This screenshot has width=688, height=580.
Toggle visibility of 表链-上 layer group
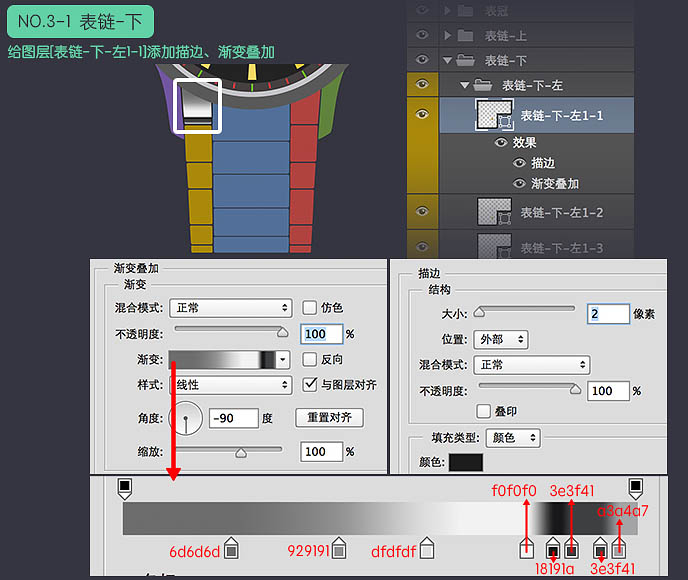point(422,35)
